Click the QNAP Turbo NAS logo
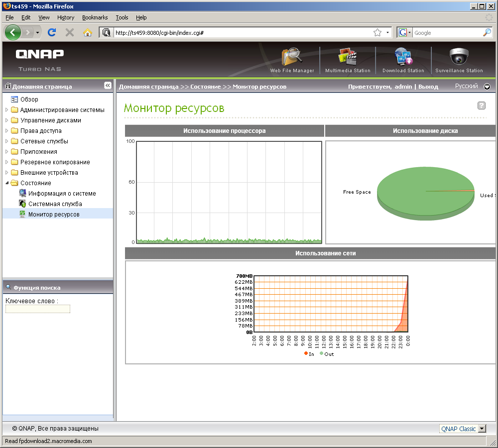The height and width of the screenshot is (448, 498). coord(40,60)
